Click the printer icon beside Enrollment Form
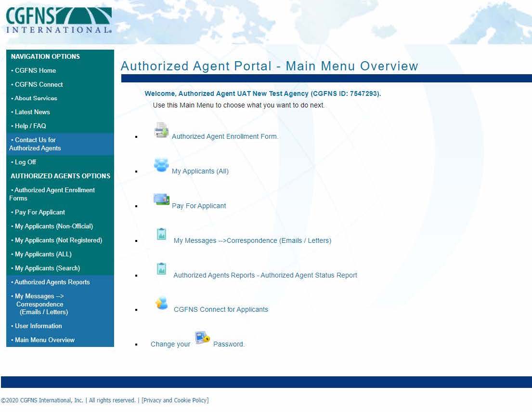 pos(161,130)
